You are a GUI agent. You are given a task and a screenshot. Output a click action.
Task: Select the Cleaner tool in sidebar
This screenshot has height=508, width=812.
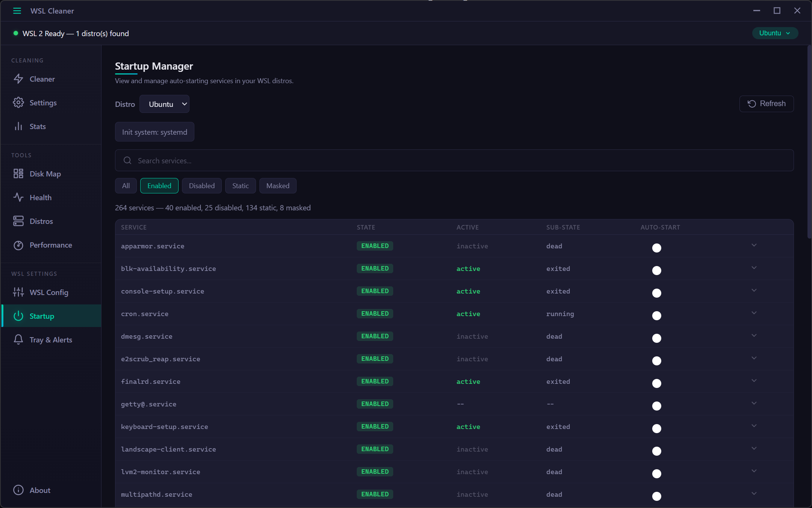pyautogui.click(x=42, y=79)
